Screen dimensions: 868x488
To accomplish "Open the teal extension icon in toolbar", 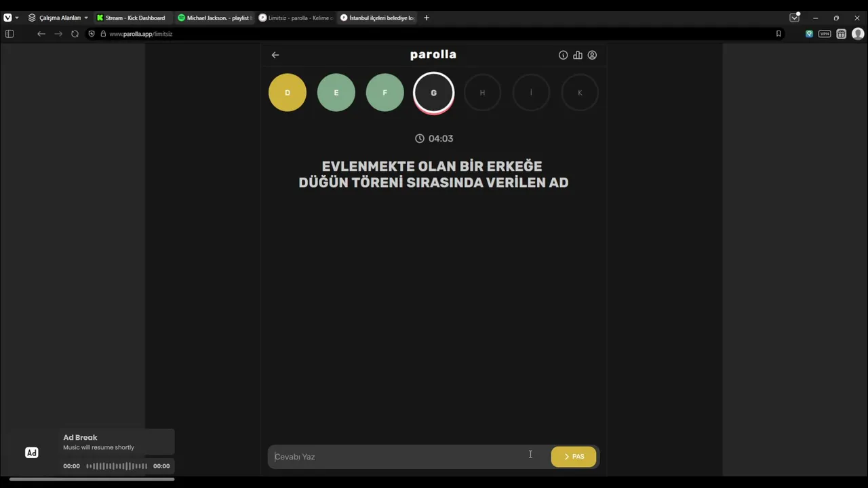I will 809,34.
